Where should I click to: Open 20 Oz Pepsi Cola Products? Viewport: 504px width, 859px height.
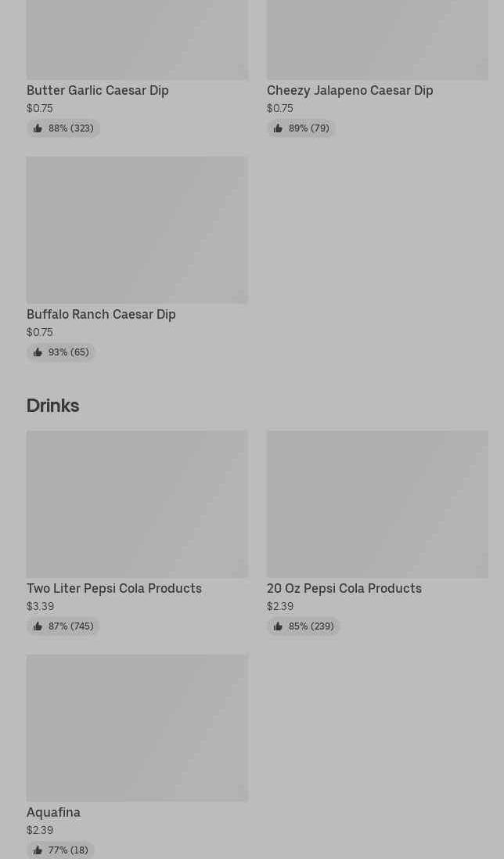tap(344, 588)
